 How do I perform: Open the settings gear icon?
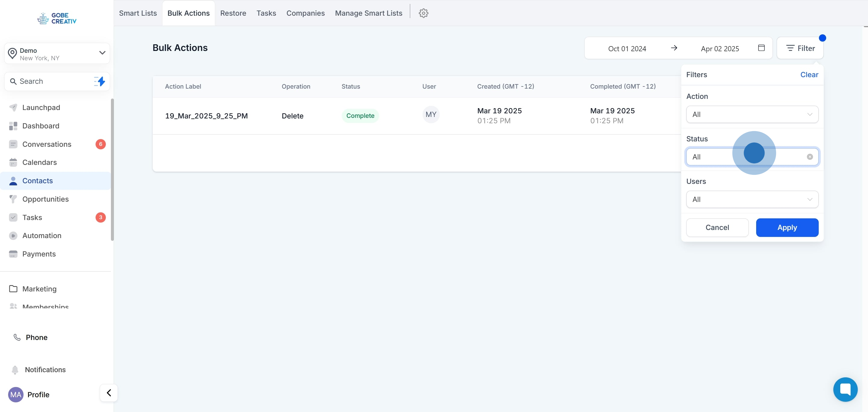[x=423, y=13]
